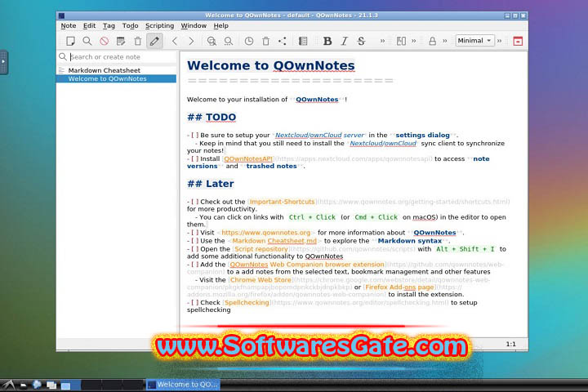Click the magnifier icon left of the clock
The width and height of the screenshot is (588, 392).
228,41
